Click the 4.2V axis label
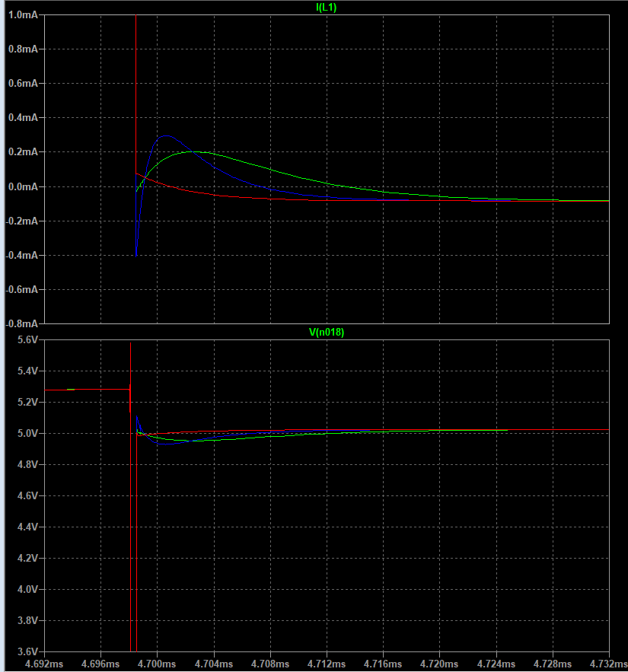Image resolution: width=628 pixels, height=672 pixels. (27, 558)
